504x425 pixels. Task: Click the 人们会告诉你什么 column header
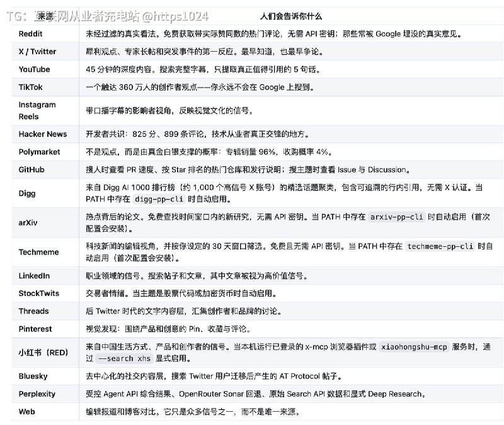pyautogui.click(x=291, y=16)
